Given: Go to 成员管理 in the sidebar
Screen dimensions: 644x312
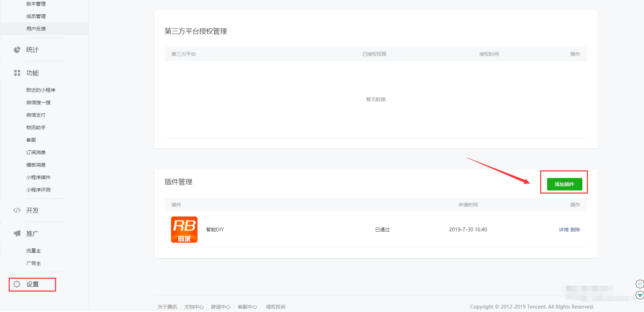Looking at the screenshot, I should click(x=36, y=16).
